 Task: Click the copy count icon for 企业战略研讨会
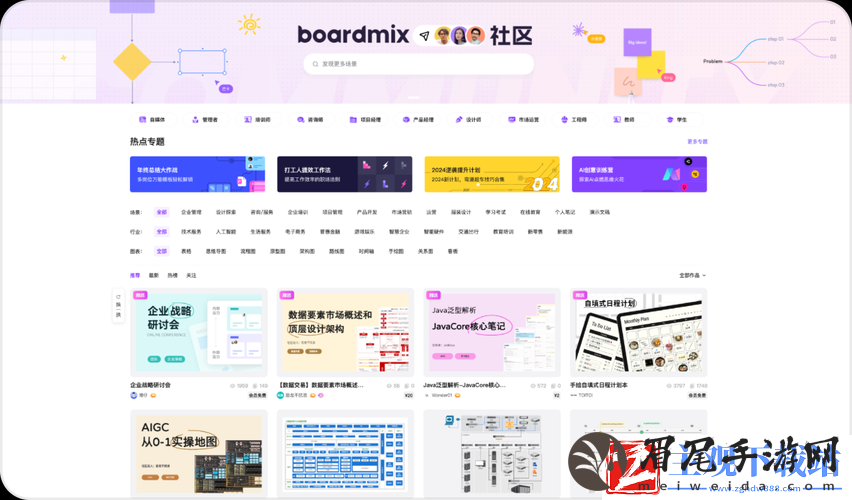(x=255, y=386)
